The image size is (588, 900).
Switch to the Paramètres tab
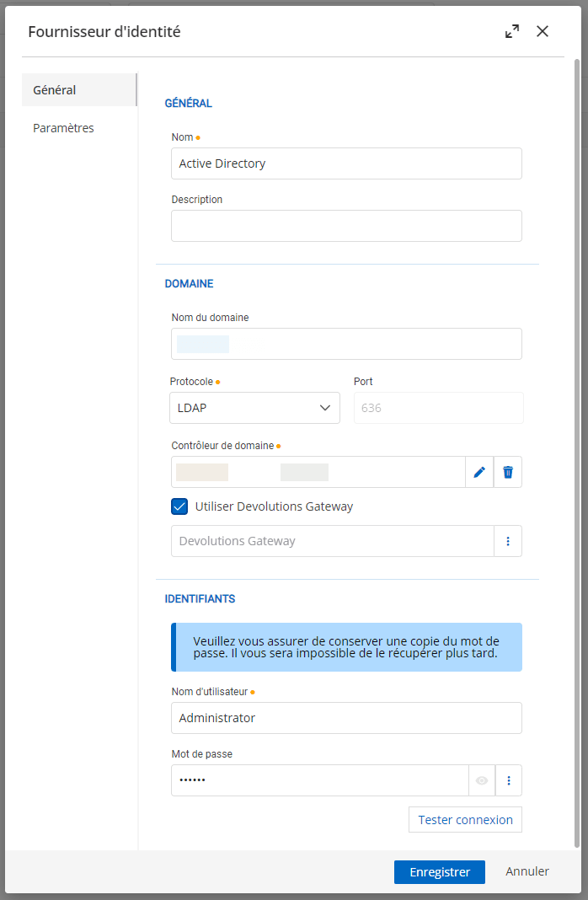64,128
